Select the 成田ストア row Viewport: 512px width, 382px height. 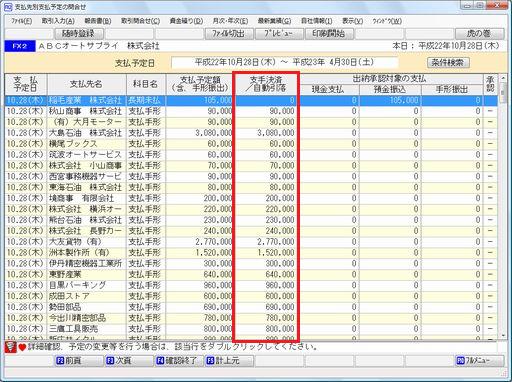click(x=251, y=296)
